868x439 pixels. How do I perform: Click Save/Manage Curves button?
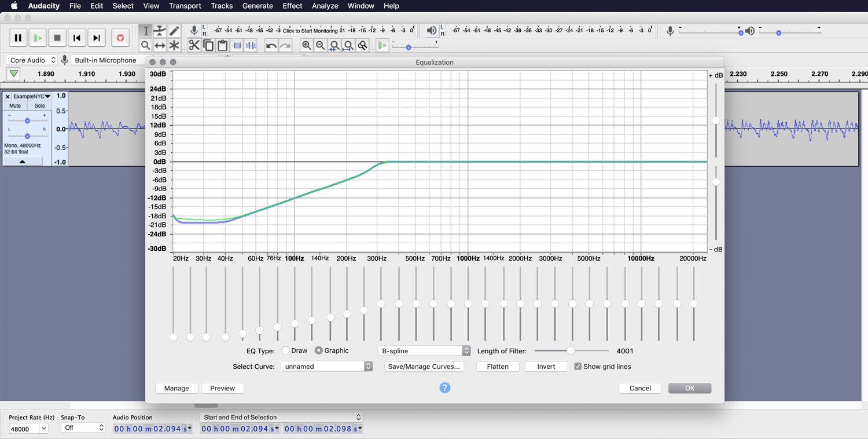pos(424,367)
